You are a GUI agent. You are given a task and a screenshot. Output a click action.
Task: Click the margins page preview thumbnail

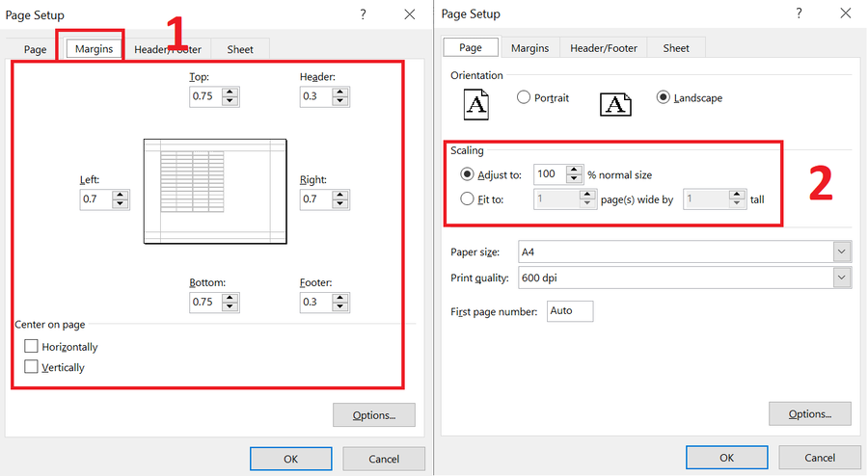tap(215, 192)
